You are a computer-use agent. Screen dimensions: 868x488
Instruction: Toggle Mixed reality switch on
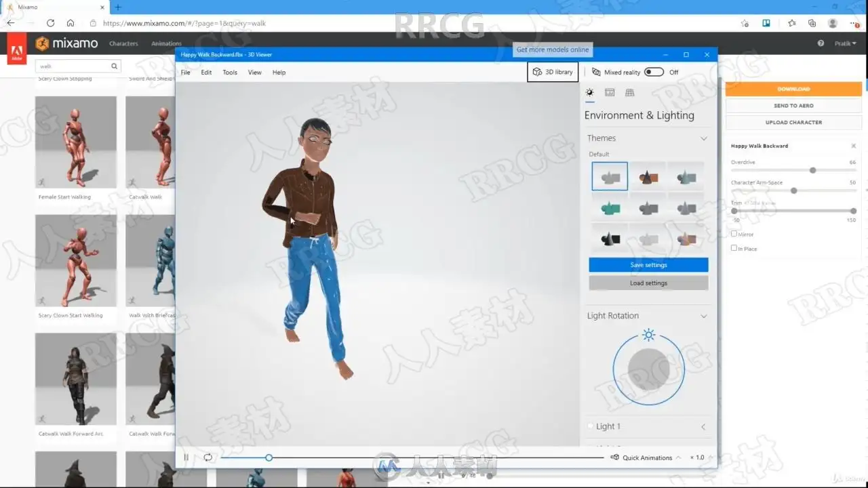(x=654, y=72)
